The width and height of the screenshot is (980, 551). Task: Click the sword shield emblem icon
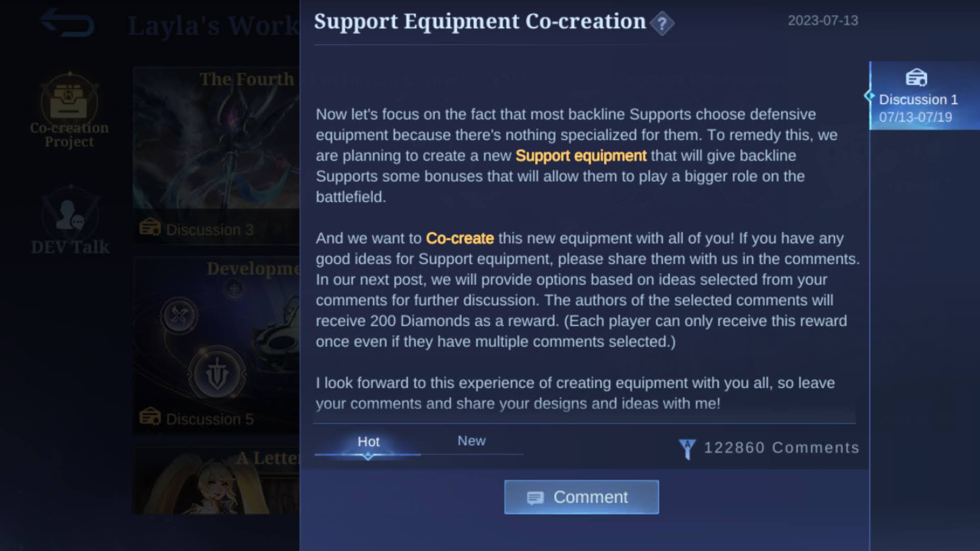click(x=217, y=375)
